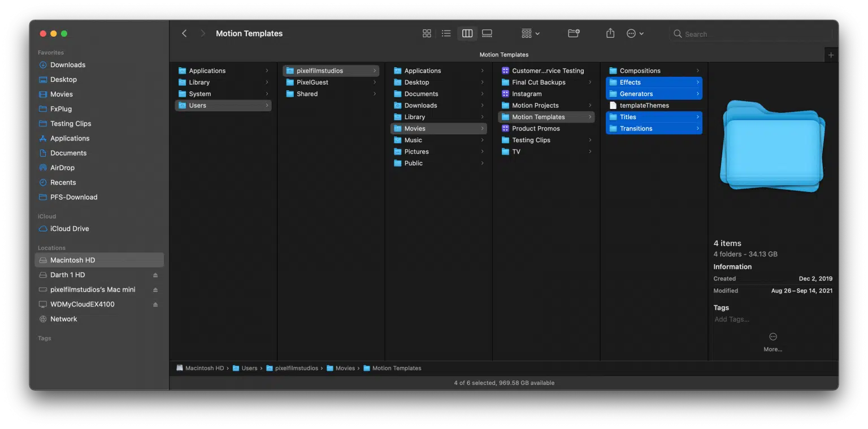Click the New Folder toolbar icon
The width and height of the screenshot is (868, 429).
(x=574, y=34)
